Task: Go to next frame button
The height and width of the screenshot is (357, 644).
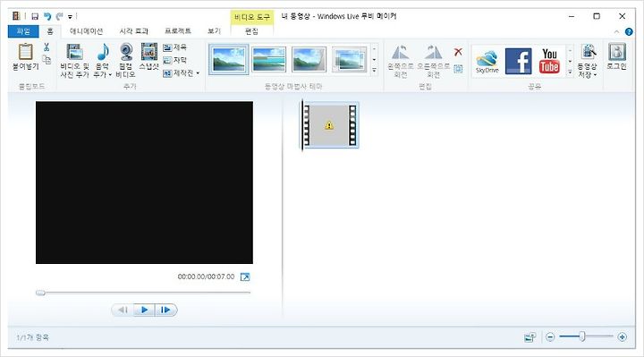Action: pos(166,310)
